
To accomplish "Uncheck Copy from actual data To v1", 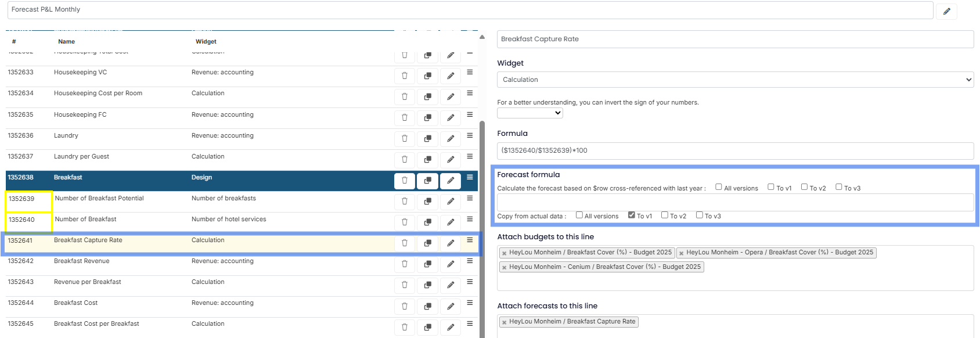I will pos(632,215).
